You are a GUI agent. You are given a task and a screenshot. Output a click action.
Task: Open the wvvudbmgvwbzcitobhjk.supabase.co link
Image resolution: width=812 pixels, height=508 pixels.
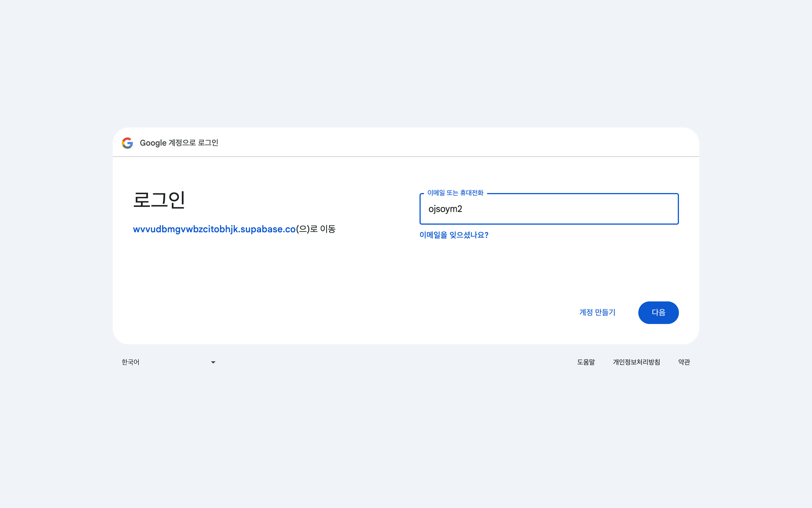pyautogui.click(x=214, y=229)
